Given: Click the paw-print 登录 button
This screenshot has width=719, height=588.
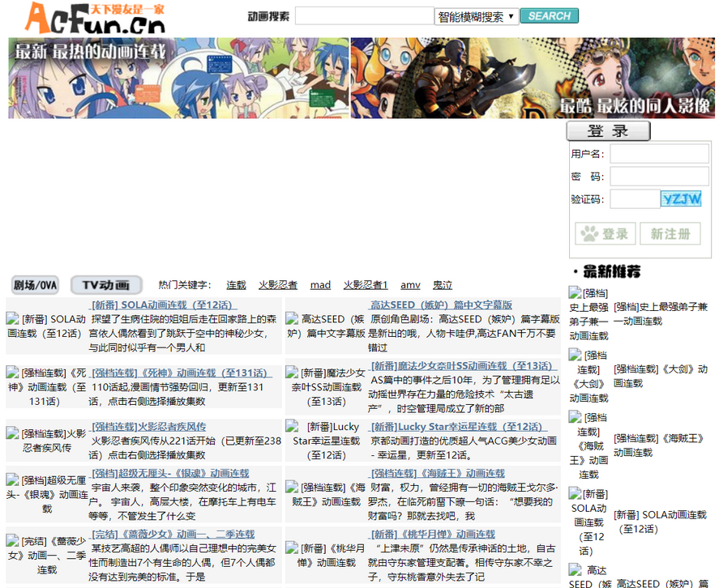Looking at the screenshot, I should pyautogui.click(x=606, y=234).
